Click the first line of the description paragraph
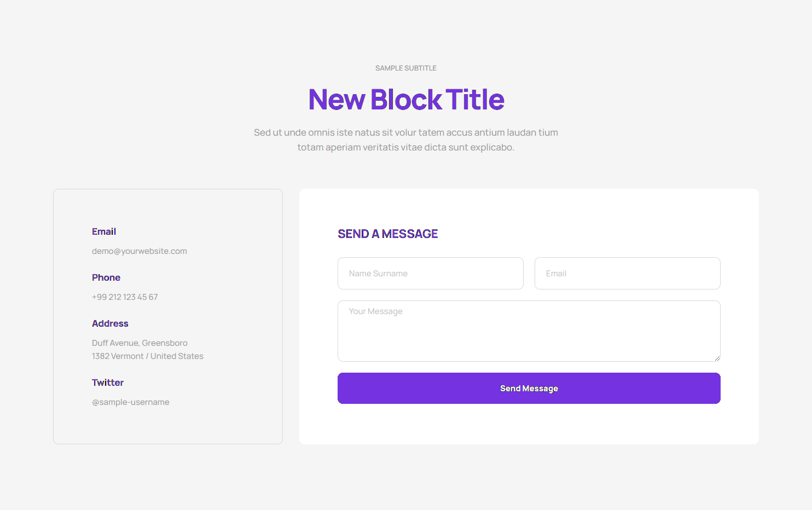812x510 pixels. [x=406, y=132]
